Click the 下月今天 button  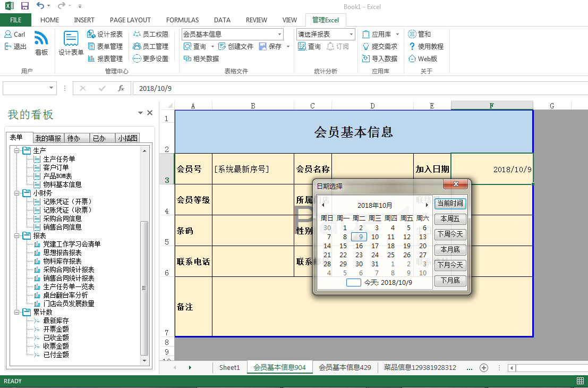(450, 265)
